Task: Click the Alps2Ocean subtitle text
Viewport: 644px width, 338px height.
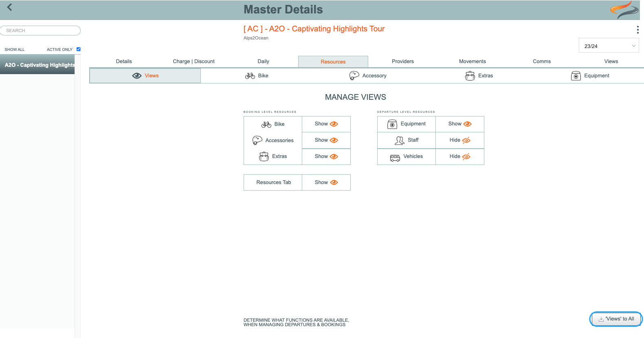Action: pos(256,38)
